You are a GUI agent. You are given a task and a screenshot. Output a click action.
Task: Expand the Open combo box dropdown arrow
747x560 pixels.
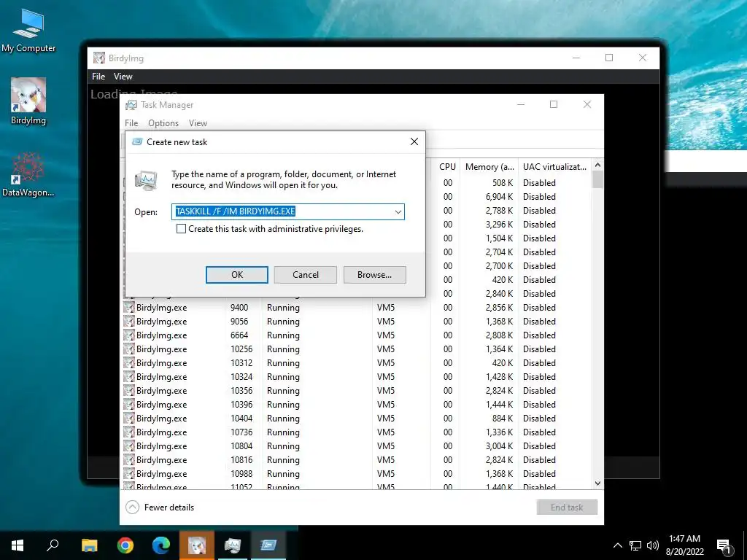click(x=398, y=212)
